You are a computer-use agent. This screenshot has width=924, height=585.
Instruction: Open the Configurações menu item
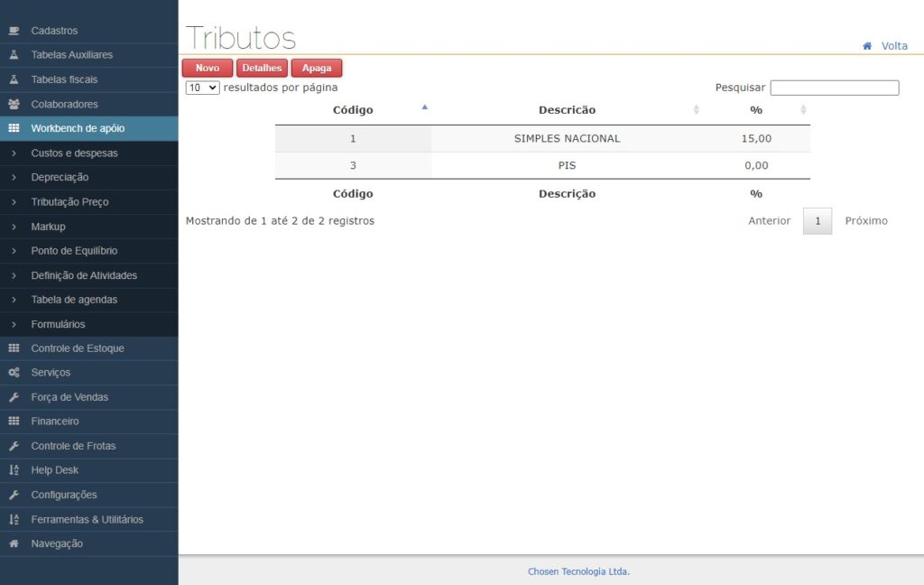click(x=64, y=495)
